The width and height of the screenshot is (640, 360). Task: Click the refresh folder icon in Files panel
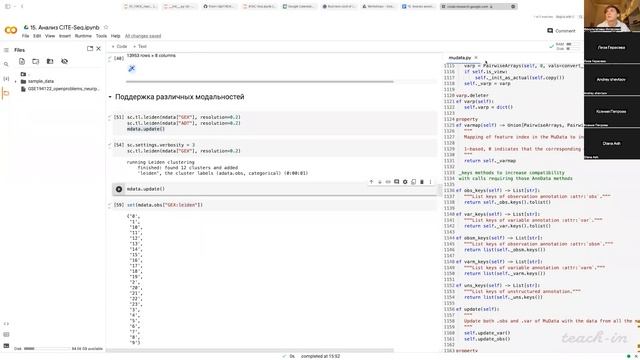coord(36,61)
